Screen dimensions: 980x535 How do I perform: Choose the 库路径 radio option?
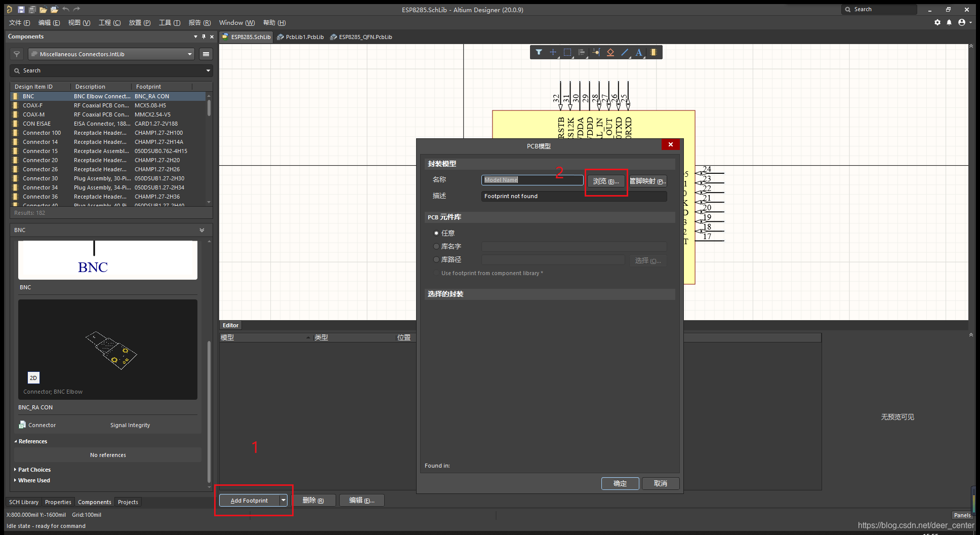[436, 259]
